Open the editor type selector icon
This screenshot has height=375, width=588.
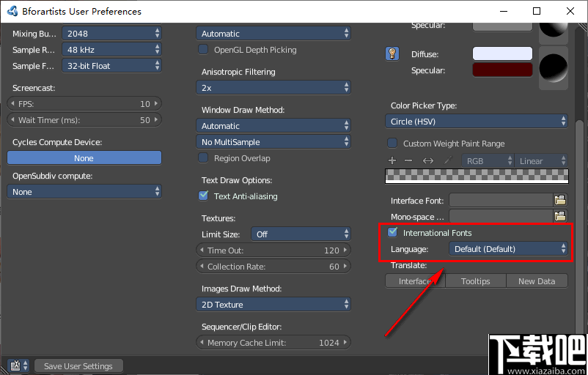coord(18,365)
